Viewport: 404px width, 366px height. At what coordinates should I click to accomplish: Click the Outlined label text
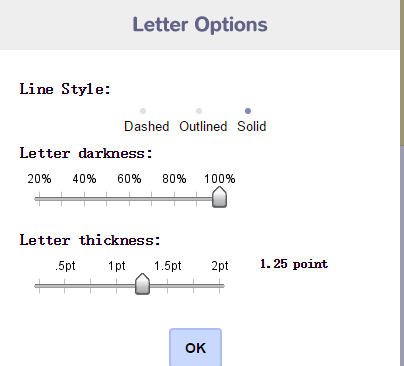coord(203,127)
